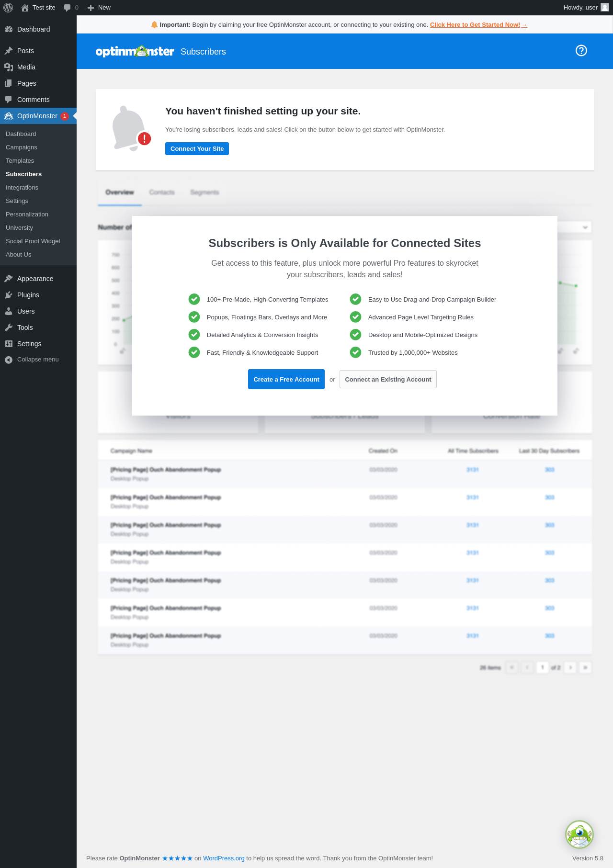Image resolution: width=613 pixels, height=868 pixels.
Task: Click the Get Started Now link
Action: (478, 25)
